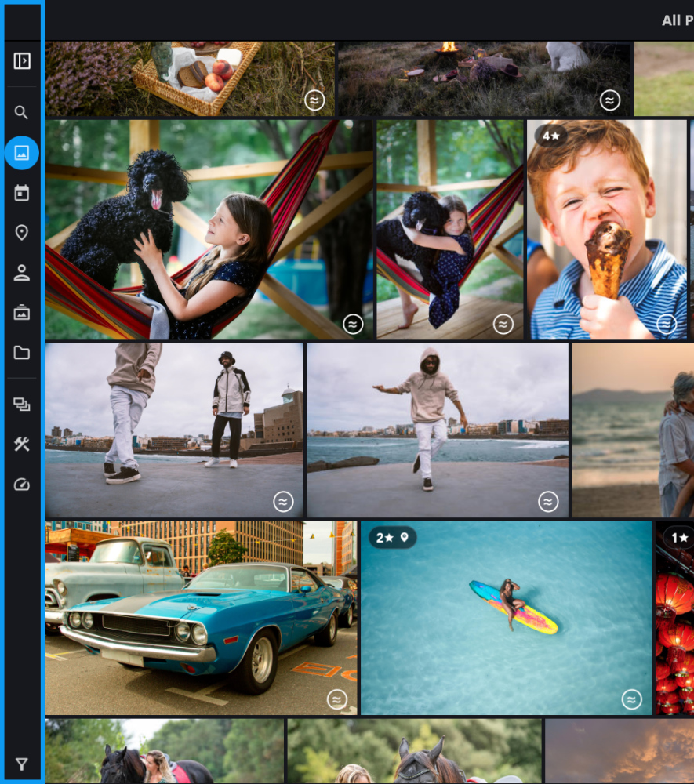The image size is (694, 784).
Task: Click the 1-star badge on lanterns photo
Action: point(680,538)
